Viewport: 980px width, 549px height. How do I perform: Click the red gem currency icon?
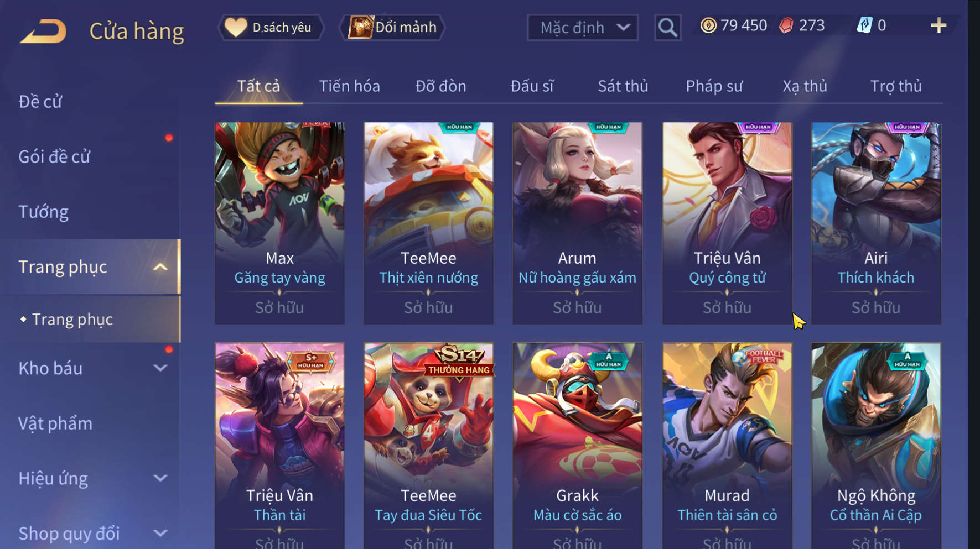coord(786,25)
